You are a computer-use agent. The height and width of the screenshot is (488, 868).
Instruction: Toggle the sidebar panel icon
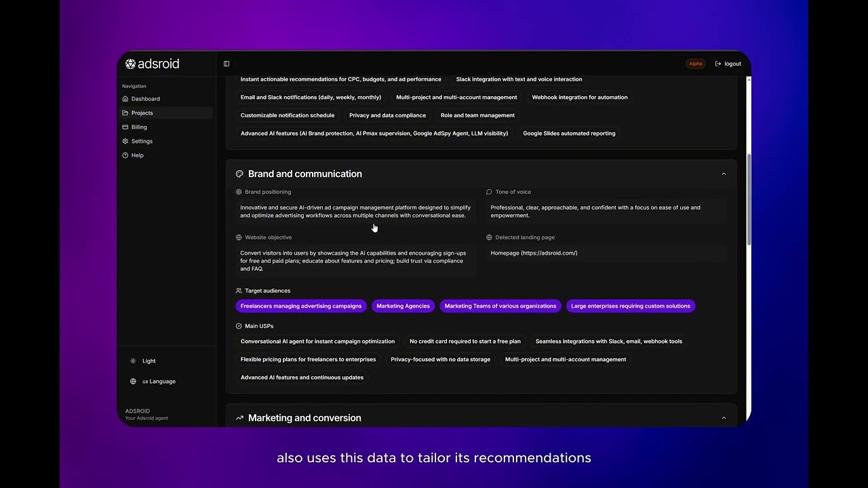226,64
